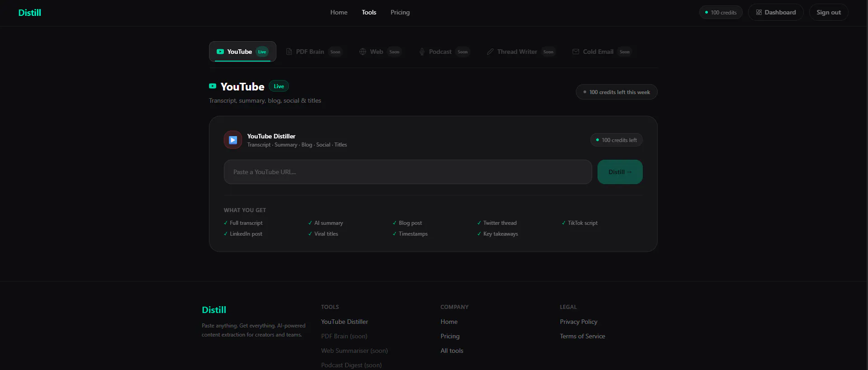Click the AI summary feature text

[329, 223]
